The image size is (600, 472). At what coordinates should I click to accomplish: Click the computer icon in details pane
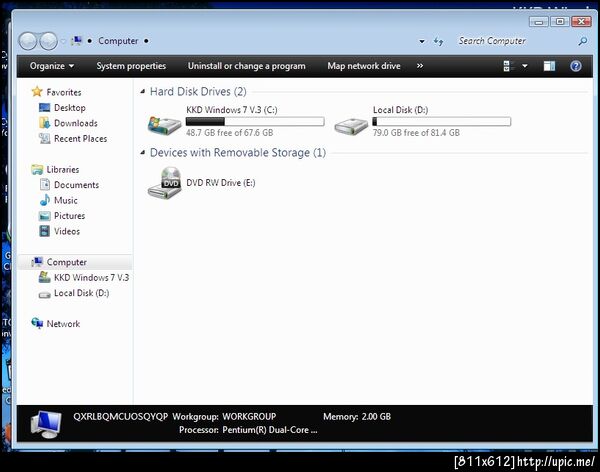[x=46, y=424]
